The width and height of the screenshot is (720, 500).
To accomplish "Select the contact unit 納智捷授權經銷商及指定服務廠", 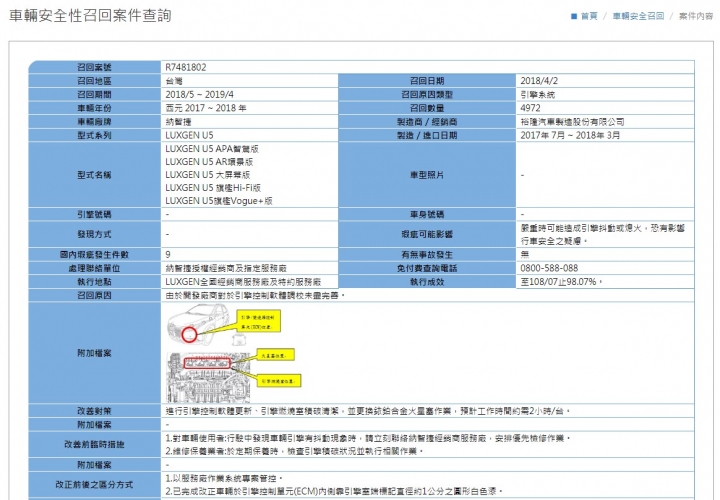I will tap(226, 268).
